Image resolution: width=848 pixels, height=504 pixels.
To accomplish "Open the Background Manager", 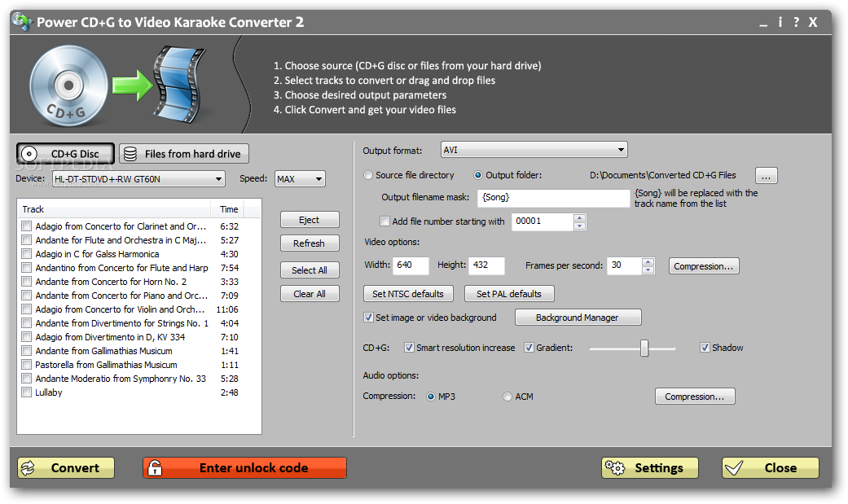I will [x=578, y=318].
